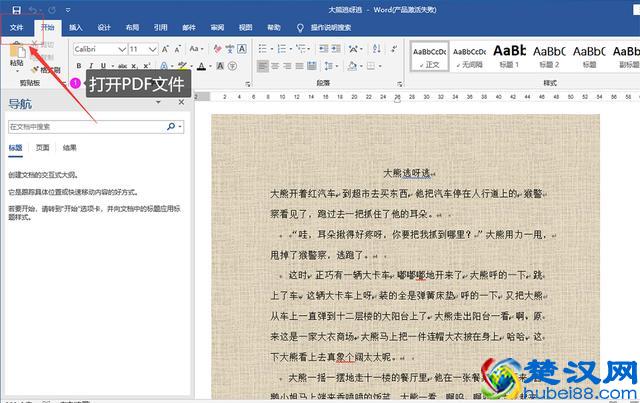Switch to 页面 tab in navigation pane
Screen dimensions: 640x403
tap(42, 148)
